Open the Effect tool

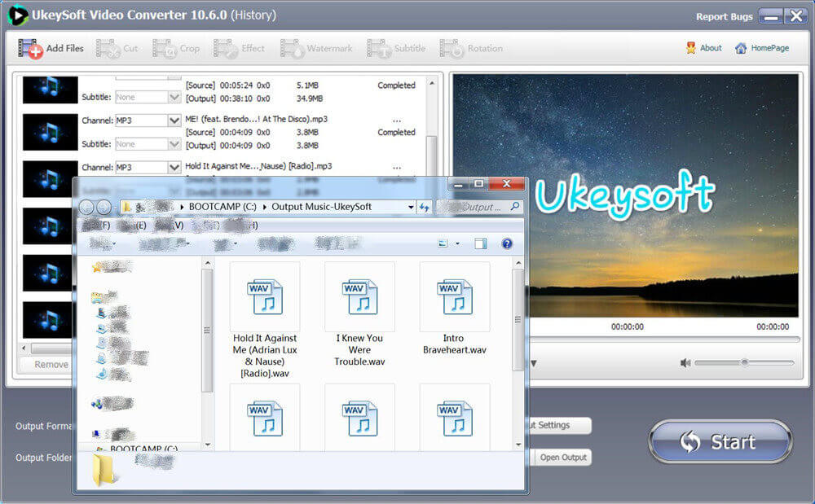point(239,48)
